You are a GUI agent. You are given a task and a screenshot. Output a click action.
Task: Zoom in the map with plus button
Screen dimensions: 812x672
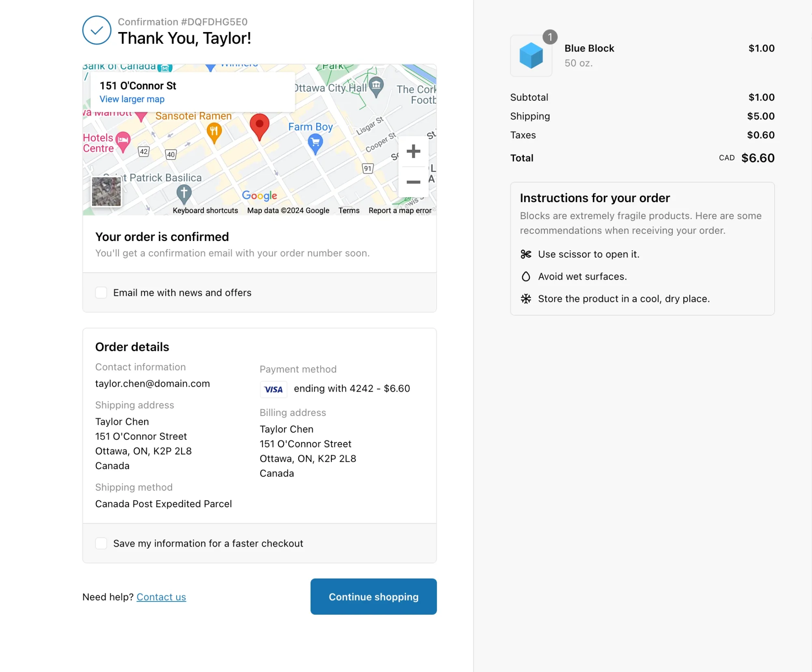coord(413,151)
